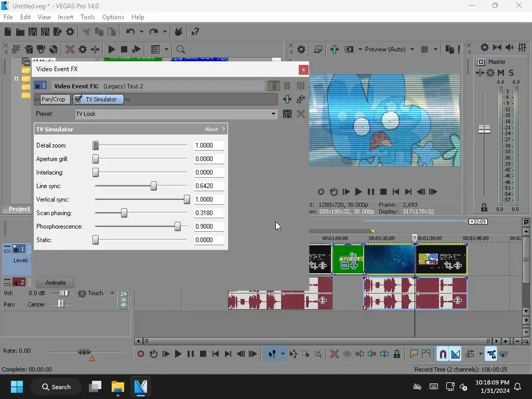Open the Overlays grid dropdown arrow
Viewport: 532px width, 399px height.
point(435,49)
